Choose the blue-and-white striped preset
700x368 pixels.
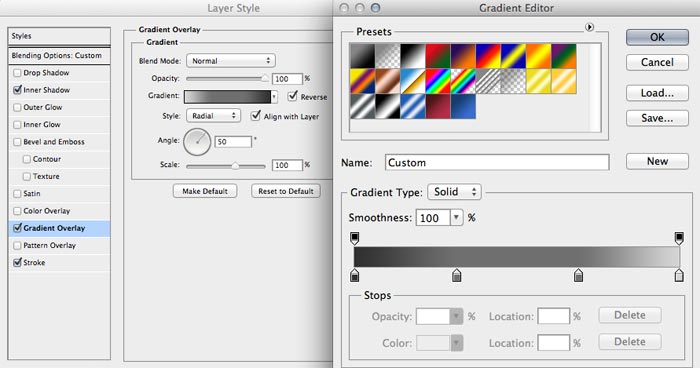(x=412, y=106)
